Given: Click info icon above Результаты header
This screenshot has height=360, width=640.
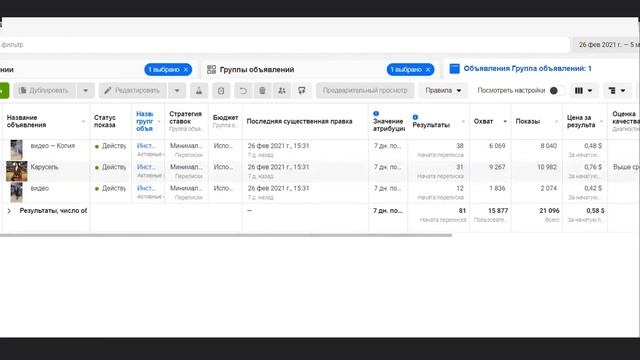Looking at the screenshot, I should click(415, 117).
